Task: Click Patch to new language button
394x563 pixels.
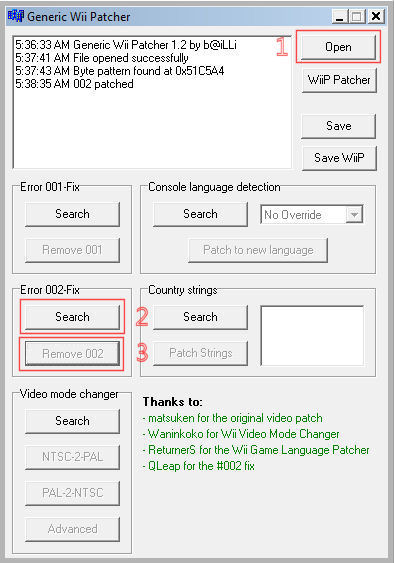Action: pyautogui.click(x=258, y=250)
